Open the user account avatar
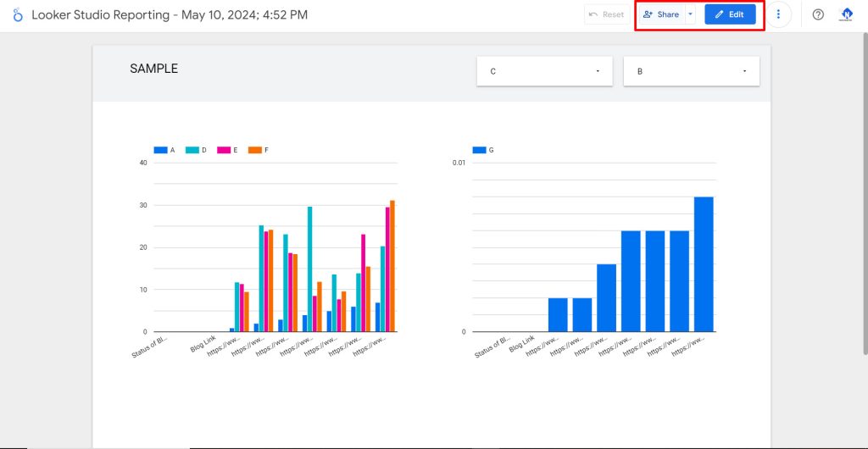 pos(846,14)
